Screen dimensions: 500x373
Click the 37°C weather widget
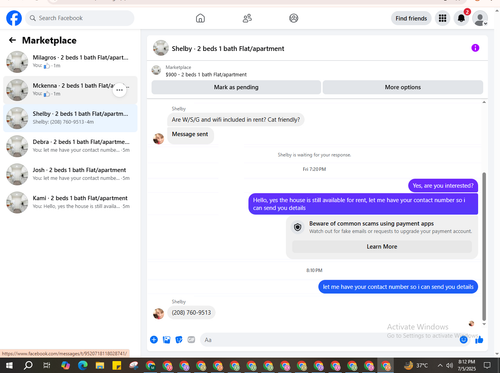click(416, 365)
